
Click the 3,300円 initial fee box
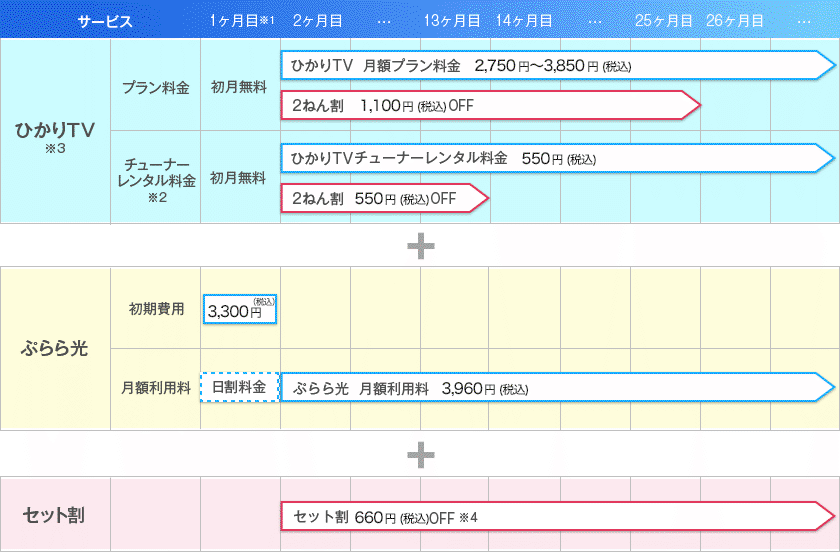click(240, 309)
